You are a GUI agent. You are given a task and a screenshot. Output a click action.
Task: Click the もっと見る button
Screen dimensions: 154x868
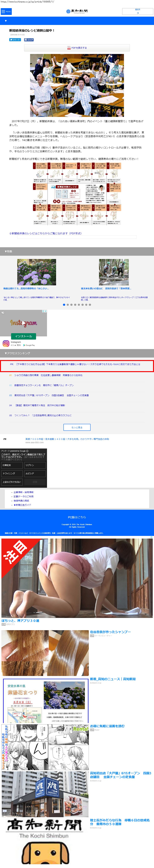tap(77, 427)
